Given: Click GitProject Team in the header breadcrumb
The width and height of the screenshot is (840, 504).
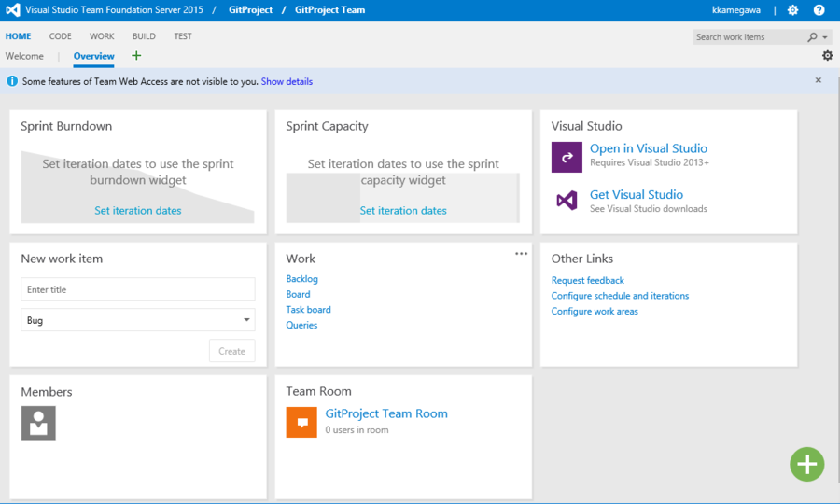Looking at the screenshot, I should (330, 10).
